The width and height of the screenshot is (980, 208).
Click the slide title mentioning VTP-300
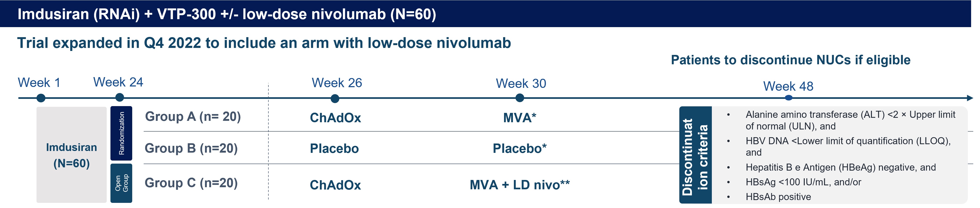227,14
